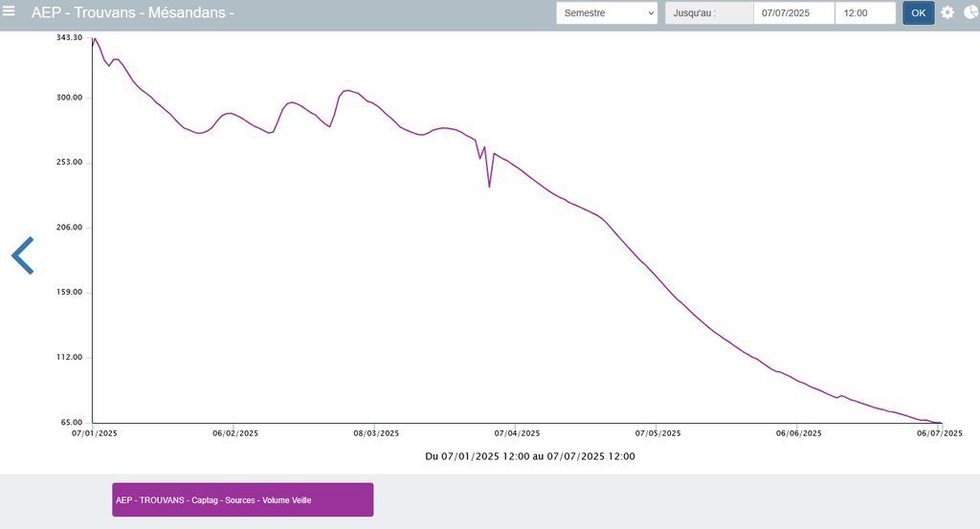Click the 07/04/2025 x-axis label
Image resolution: width=980 pixels, height=529 pixels.
click(x=516, y=433)
